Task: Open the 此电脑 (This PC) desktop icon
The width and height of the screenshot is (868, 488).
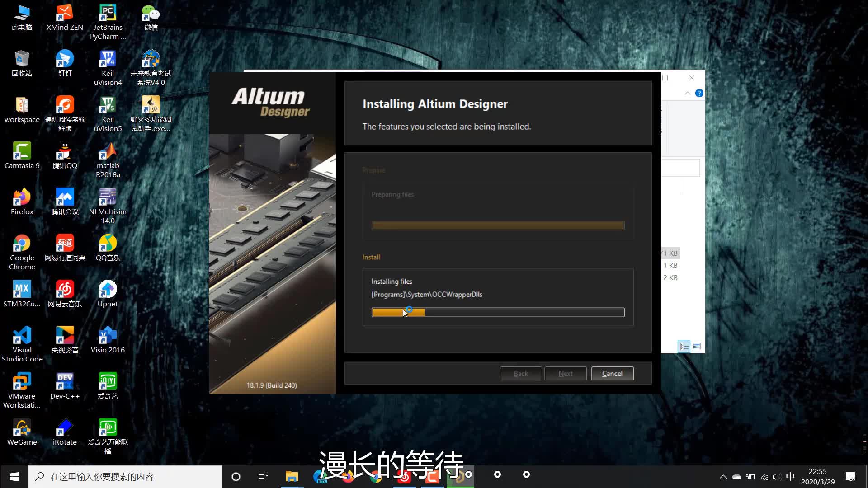Action: point(22,18)
